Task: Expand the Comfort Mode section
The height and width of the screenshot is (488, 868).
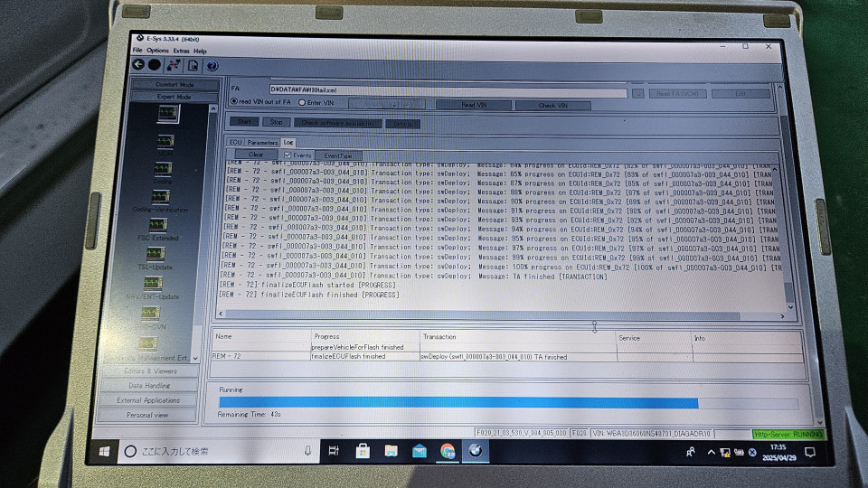Action: pos(175,85)
